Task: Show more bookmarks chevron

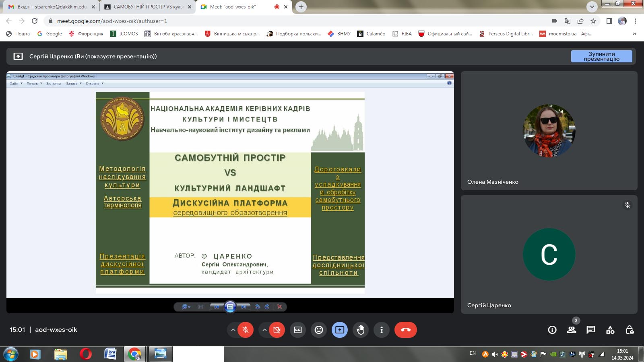Action: [x=635, y=34]
